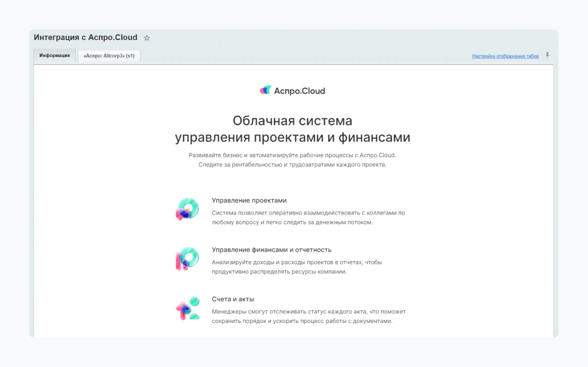Click the pin icon near tab settings

point(547,55)
